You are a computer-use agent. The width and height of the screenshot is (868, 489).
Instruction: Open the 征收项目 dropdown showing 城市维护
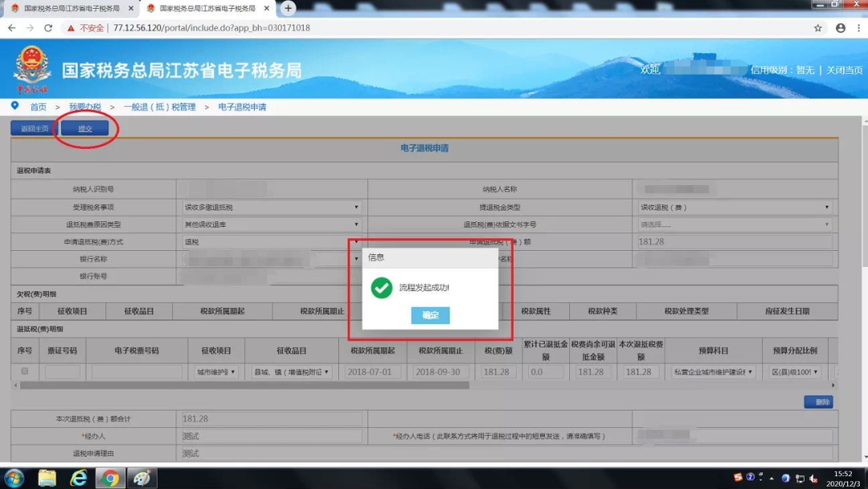pyautogui.click(x=216, y=372)
